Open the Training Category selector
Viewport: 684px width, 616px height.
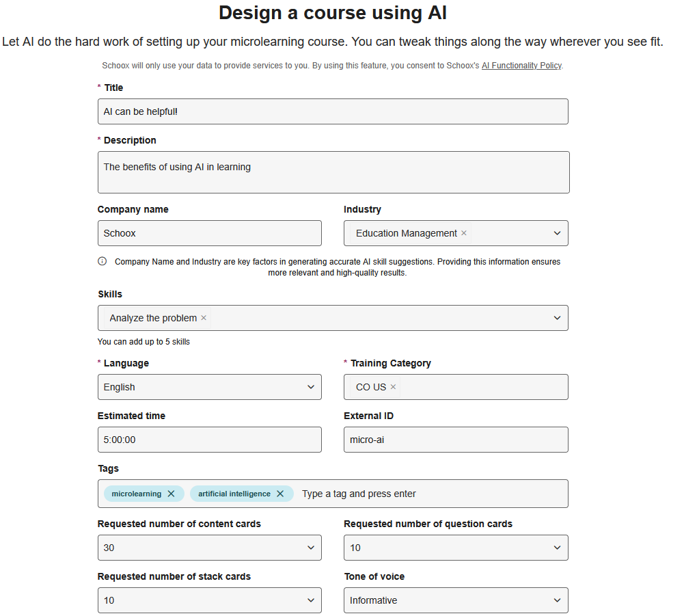(x=478, y=386)
